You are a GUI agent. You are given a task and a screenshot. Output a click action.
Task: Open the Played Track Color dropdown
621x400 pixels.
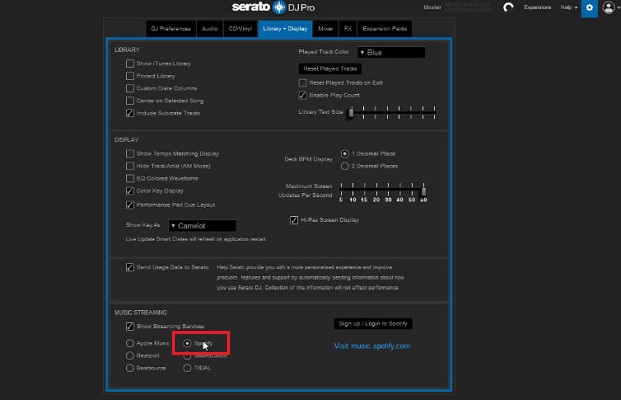click(391, 52)
